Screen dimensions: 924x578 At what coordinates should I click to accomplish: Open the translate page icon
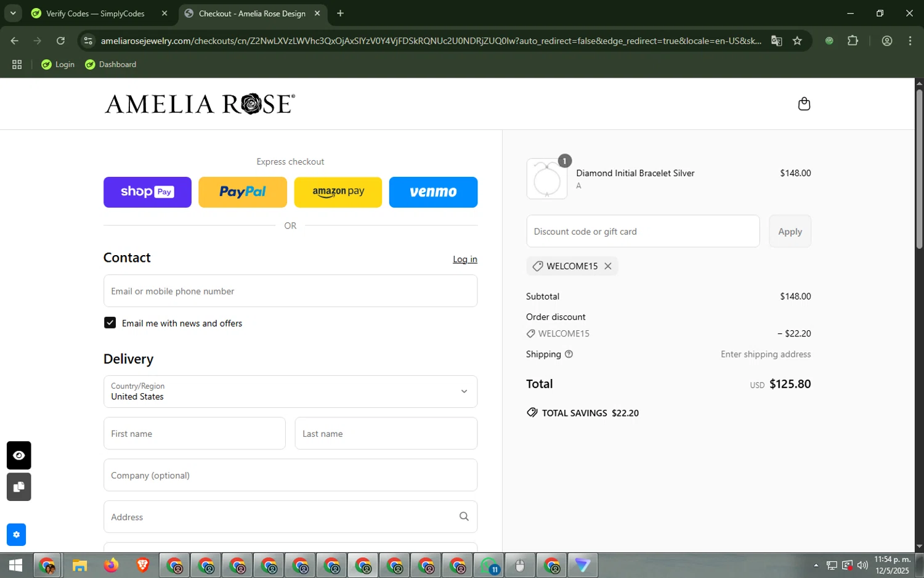point(776,41)
